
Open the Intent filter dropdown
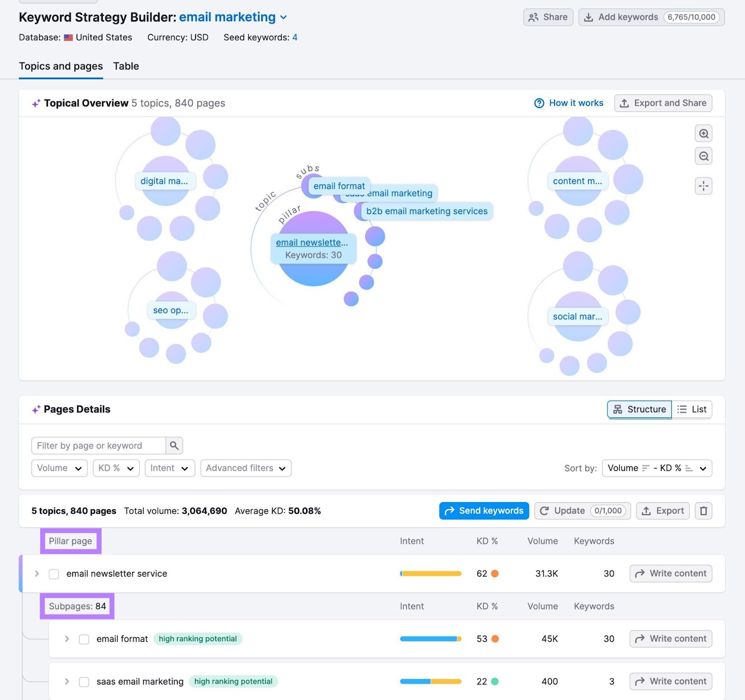point(169,468)
